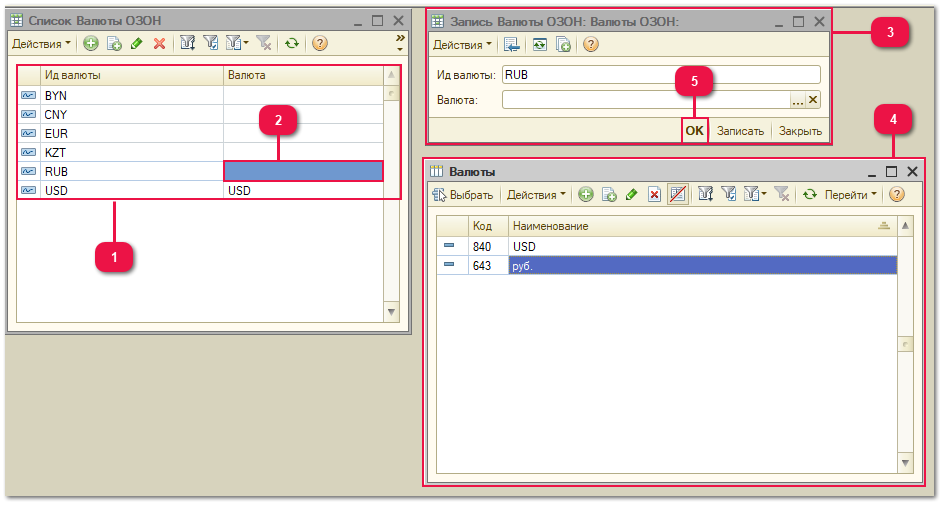
Task: Clear the Валюта field with X button
Action: click(812, 100)
